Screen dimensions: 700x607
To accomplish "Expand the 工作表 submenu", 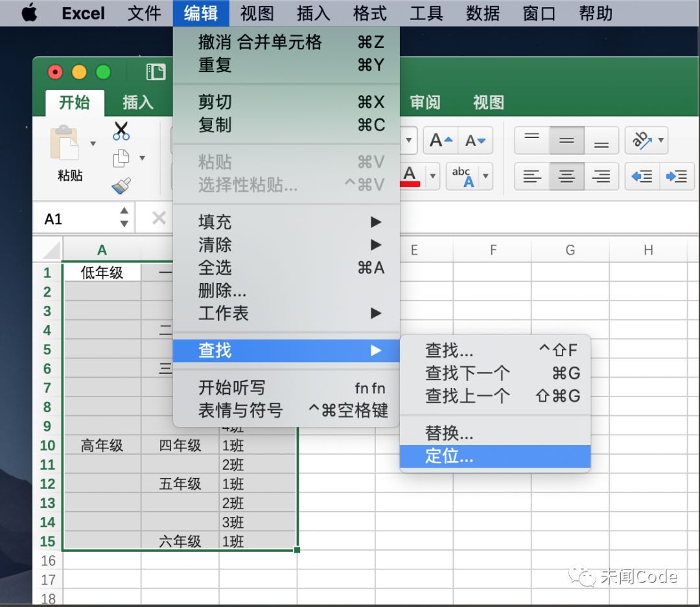I will click(x=288, y=313).
